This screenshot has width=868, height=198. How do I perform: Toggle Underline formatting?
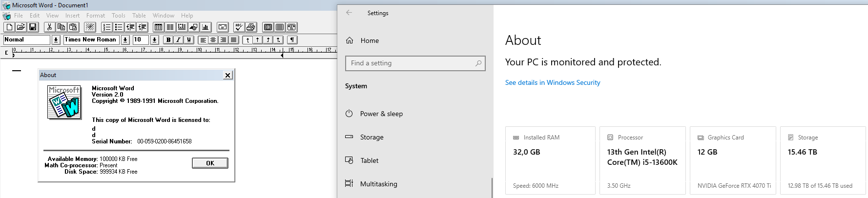(189, 40)
